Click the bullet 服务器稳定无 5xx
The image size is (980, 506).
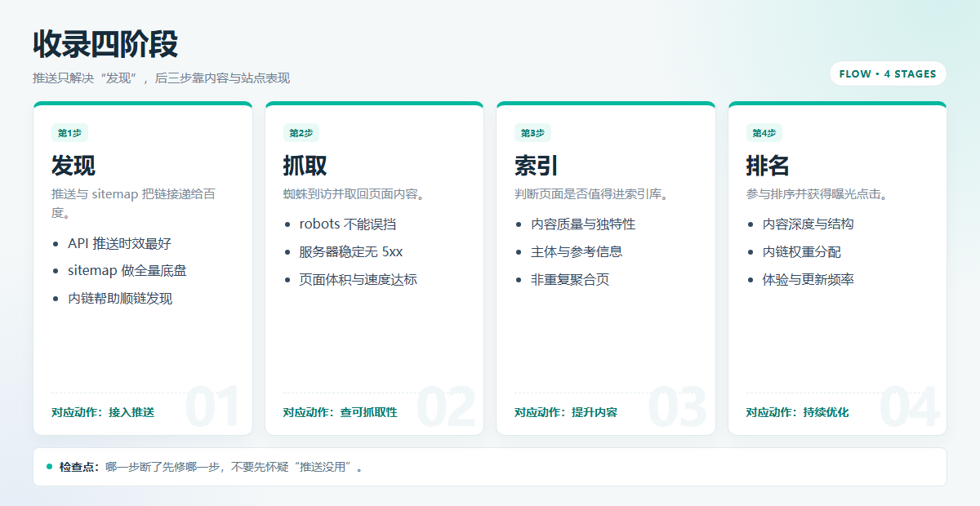click(351, 251)
